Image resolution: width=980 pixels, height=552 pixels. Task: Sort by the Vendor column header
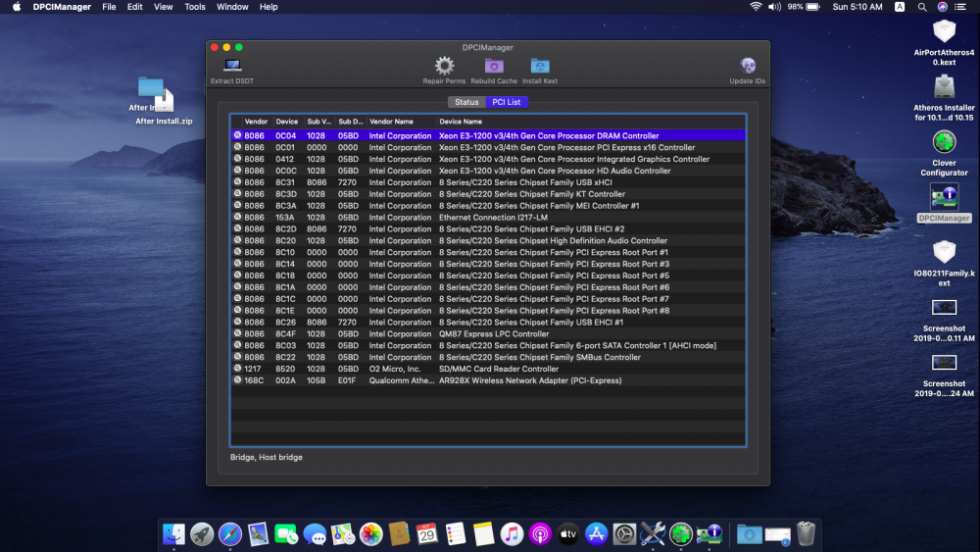(256, 122)
